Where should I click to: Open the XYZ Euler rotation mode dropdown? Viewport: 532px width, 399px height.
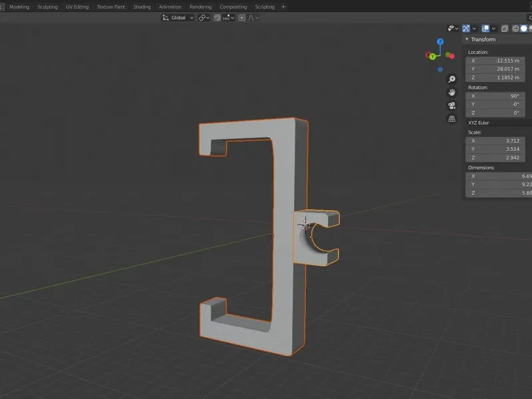pyautogui.click(x=498, y=123)
